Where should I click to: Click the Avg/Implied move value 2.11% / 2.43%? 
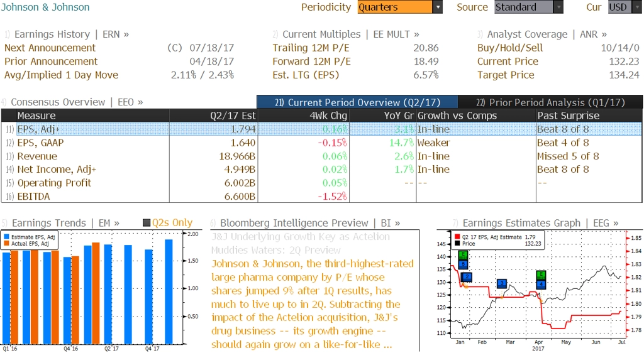coord(203,75)
